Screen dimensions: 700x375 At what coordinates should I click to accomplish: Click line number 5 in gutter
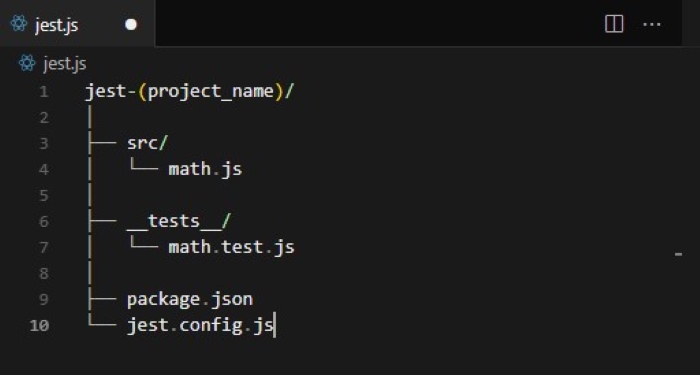tap(43, 196)
